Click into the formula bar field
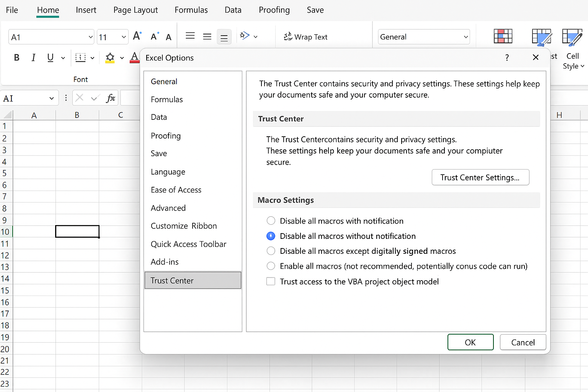This screenshot has height=392, width=588. pyautogui.click(x=131, y=98)
